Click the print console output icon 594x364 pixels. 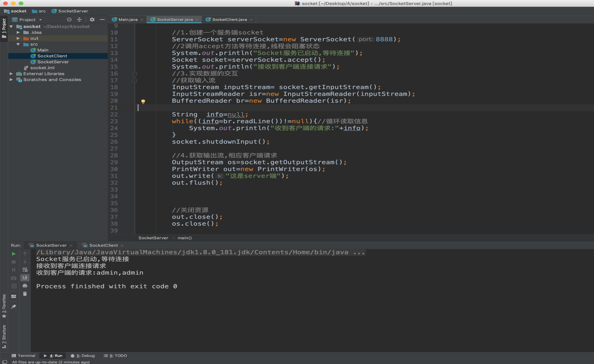tap(25, 286)
